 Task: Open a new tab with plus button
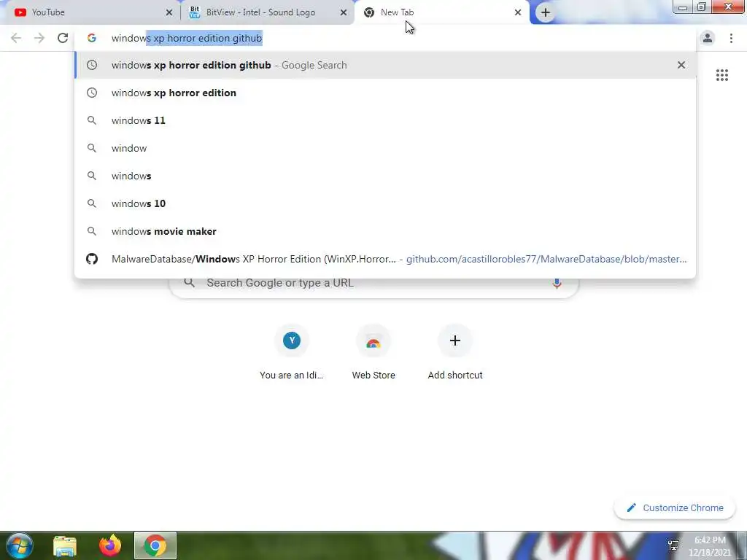click(x=546, y=12)
